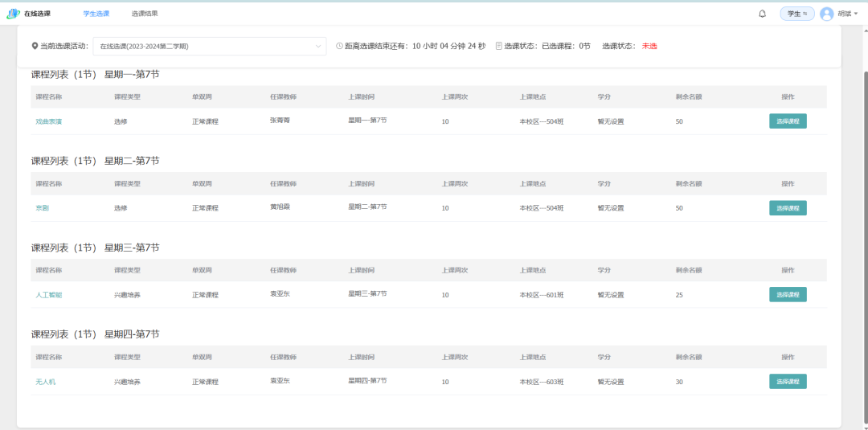868x430 pixels.
Task: Click 选修 type in the 戏曲表演 row
Action: pos(121,121)
